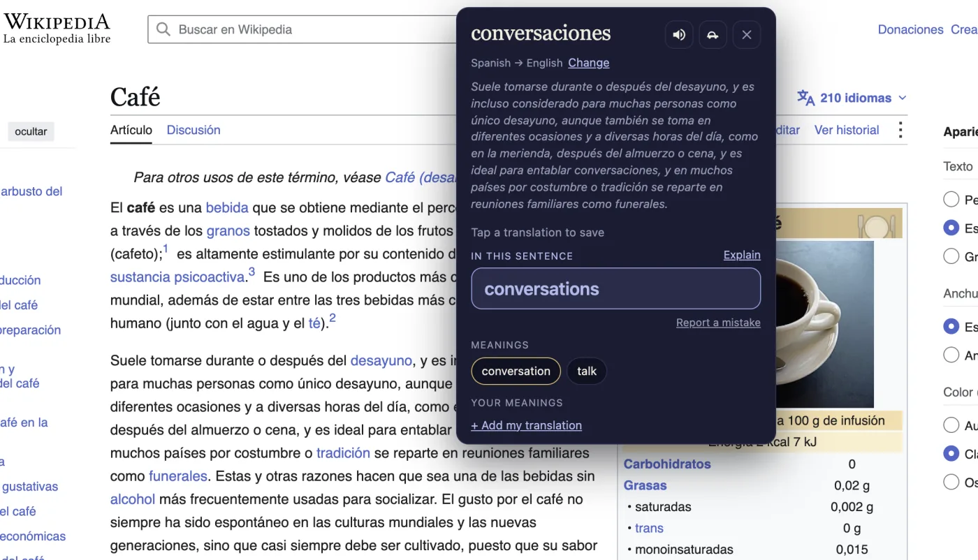Open the 'funerales' link
The image size is (978, 560).
click(x=178, y=476)
